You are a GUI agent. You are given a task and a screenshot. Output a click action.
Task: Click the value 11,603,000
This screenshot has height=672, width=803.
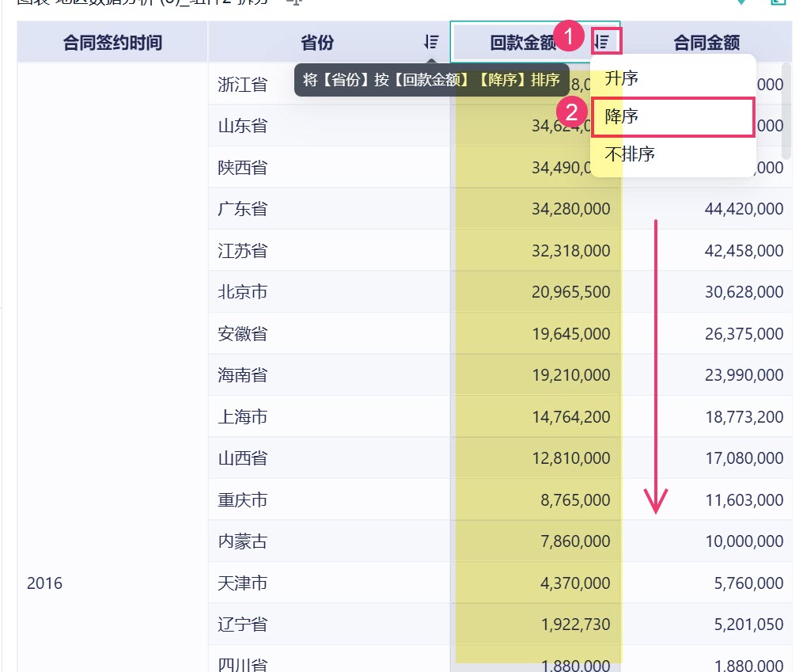pyautogui.click(x=744, y=499)
